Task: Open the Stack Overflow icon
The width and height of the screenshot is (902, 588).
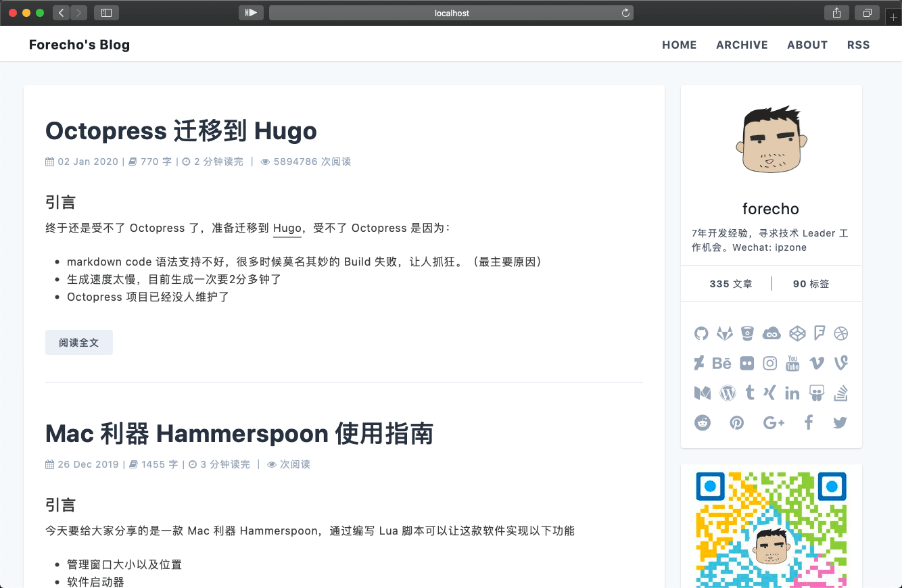Action: [840, 393]
